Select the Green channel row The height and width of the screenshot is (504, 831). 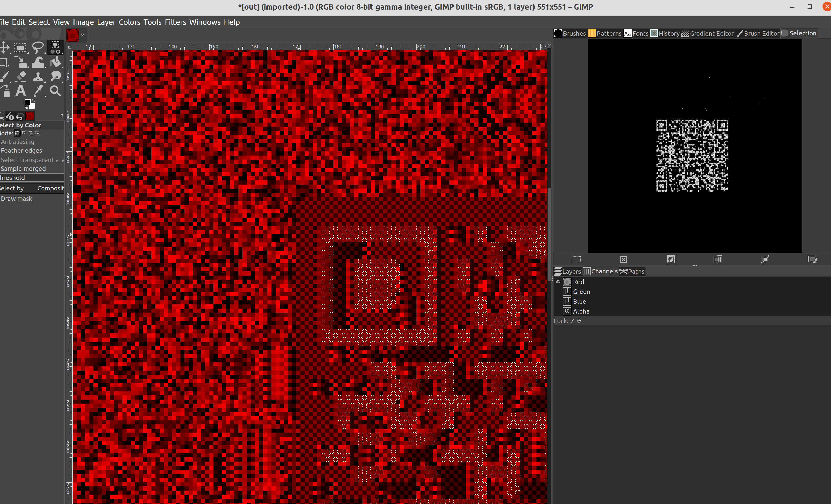coord(692,292)
